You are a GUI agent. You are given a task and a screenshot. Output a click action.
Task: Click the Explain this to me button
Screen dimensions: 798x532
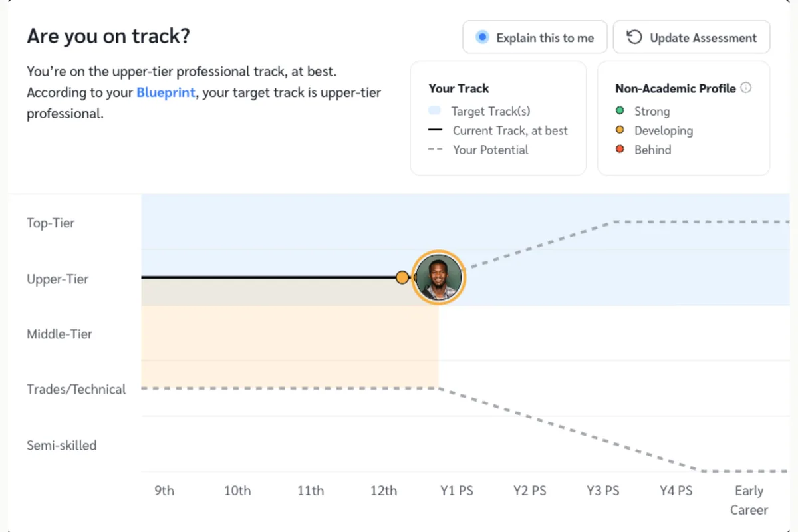click(x=535, y=37)
